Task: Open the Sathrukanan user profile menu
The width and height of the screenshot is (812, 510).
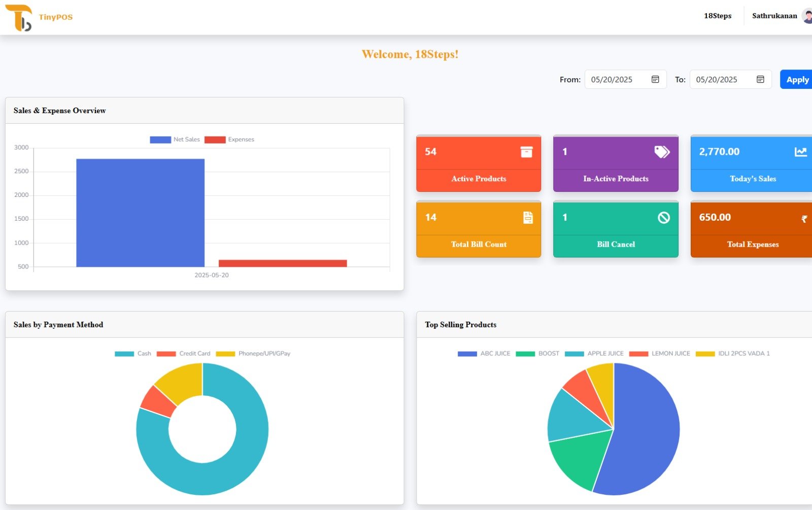Action: 775,16
